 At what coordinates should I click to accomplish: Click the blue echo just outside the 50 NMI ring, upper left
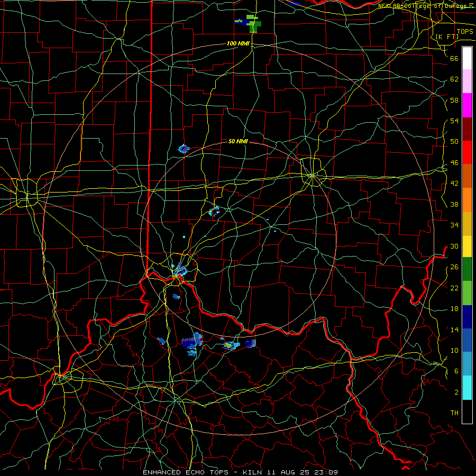point(184,149)
